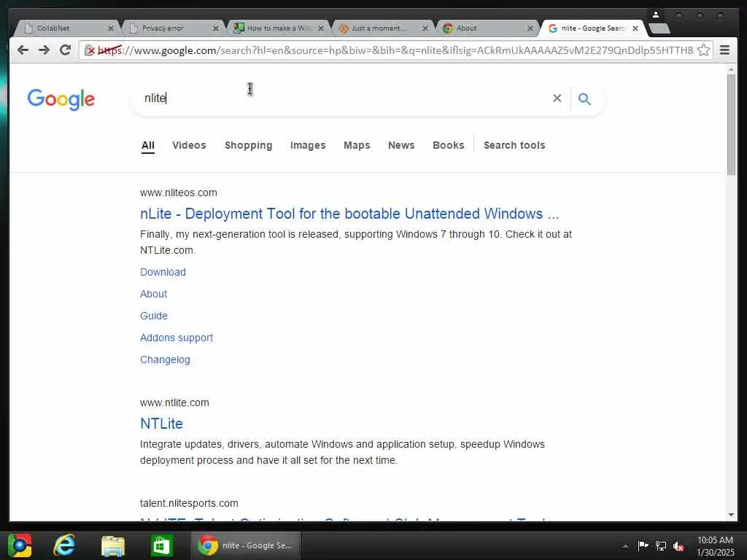
Task: Click the scrollbar down arrow
Action: coord(731,515)
